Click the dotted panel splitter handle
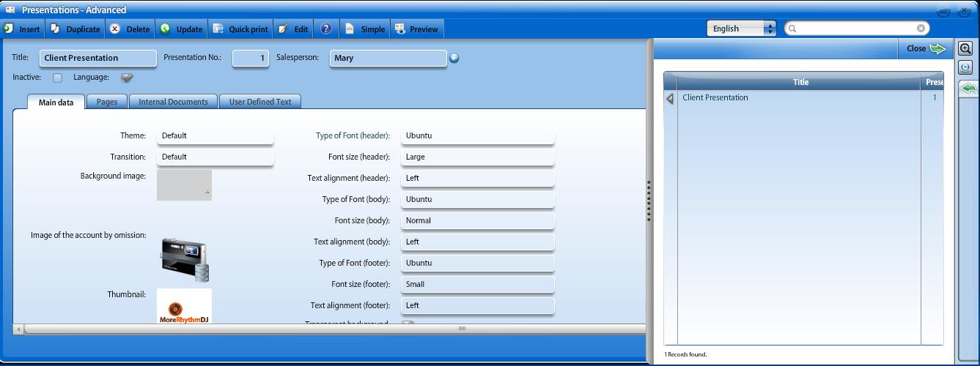The image size is (980, 366). [649, 201]
